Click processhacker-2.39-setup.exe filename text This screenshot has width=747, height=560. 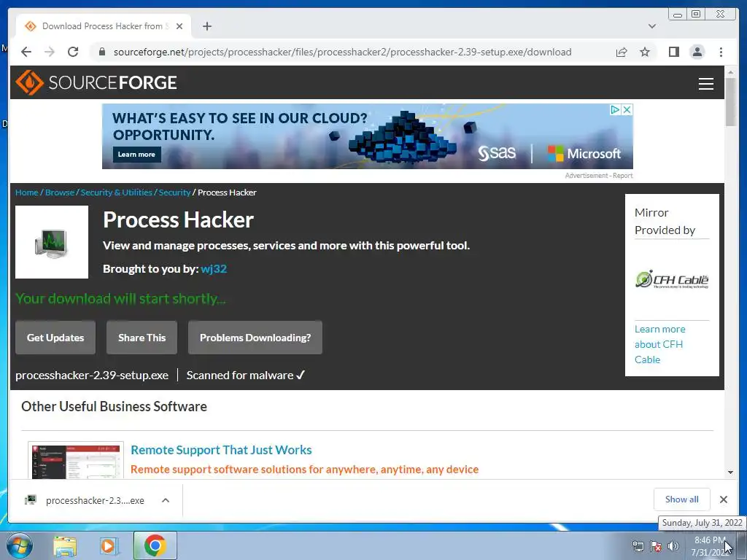point(92,376)
